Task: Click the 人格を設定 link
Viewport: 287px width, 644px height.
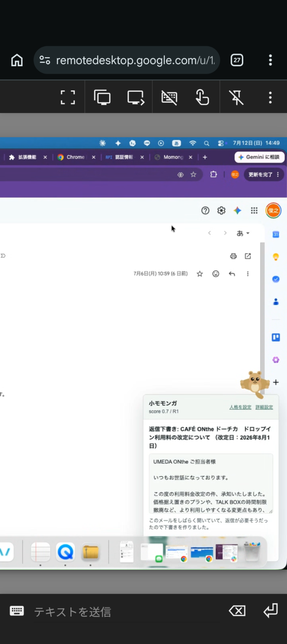Action: point(240,407)
